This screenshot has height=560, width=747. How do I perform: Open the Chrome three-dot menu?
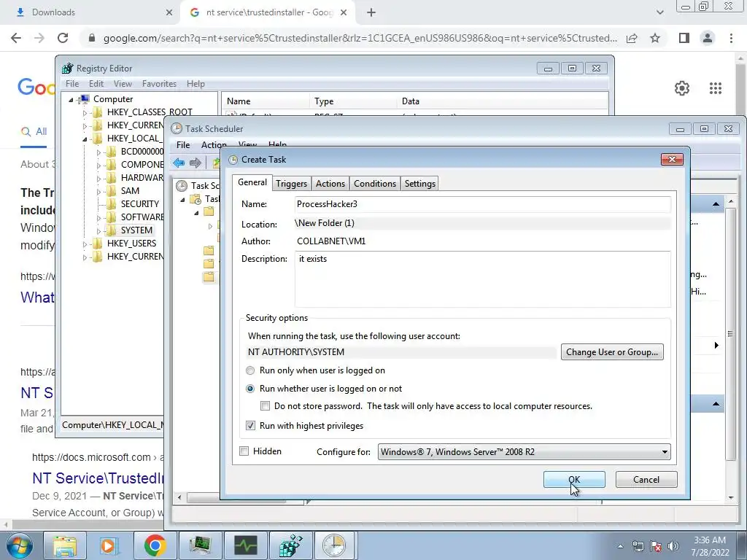731,38
